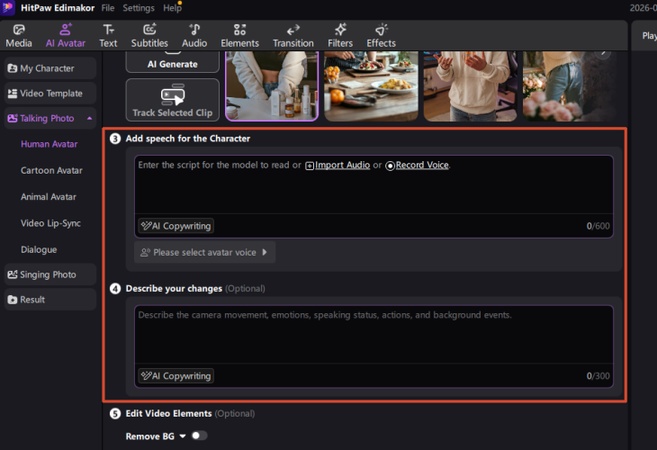Select the skincare products thumbnail
Screen dimensions: 657x450
(272, 86)
